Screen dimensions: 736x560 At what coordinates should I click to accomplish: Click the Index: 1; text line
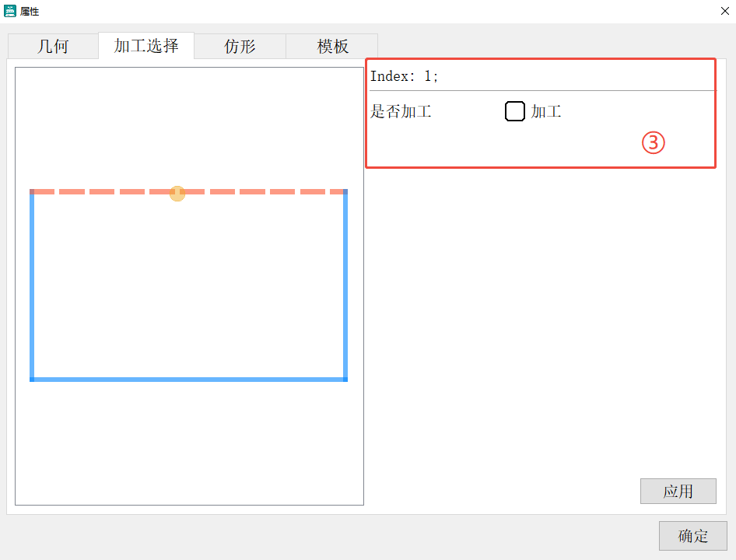point(404,76)
